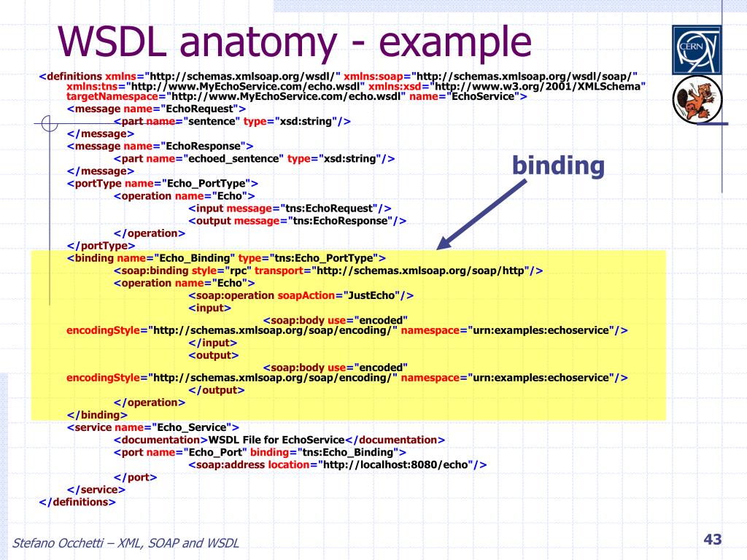Click operation name="Echo" inside the binding
Screen dimensions: 747x560
click(185, 284)
